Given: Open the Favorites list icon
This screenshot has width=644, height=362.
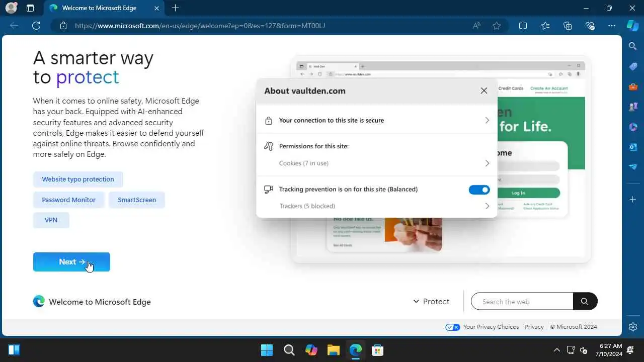Looking at the screenshot, I should pos(545,26).
